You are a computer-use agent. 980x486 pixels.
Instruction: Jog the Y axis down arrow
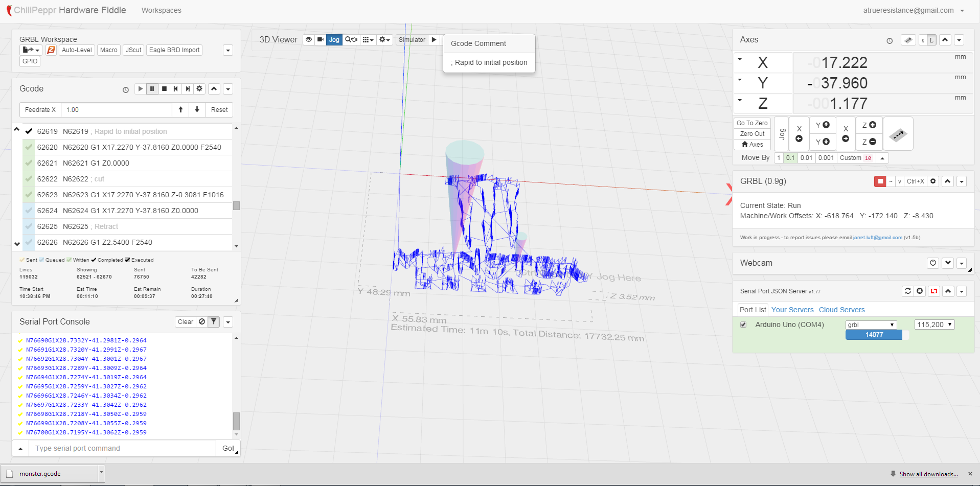822,142
